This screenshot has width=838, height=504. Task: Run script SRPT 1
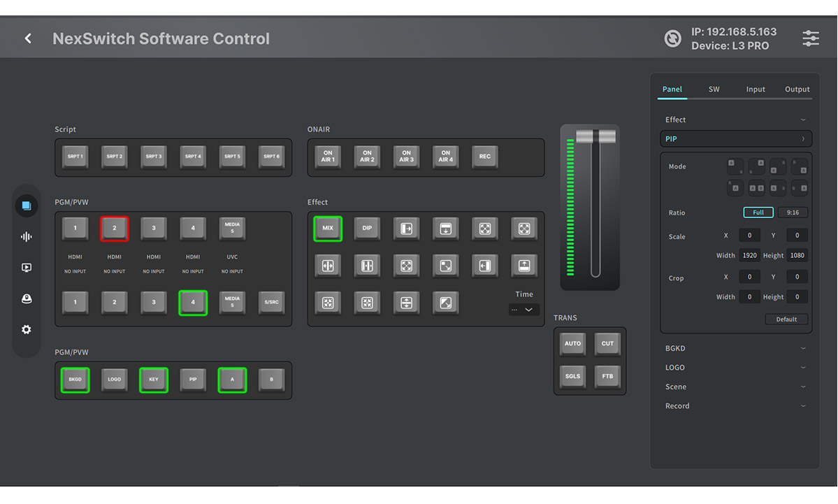(x=75, y=157)
